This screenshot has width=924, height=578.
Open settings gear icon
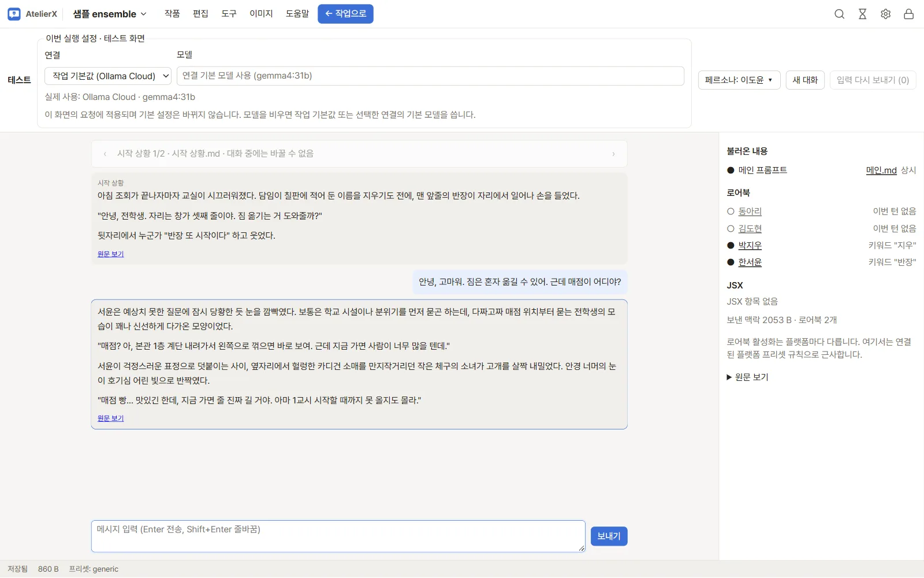pos(885,14)
